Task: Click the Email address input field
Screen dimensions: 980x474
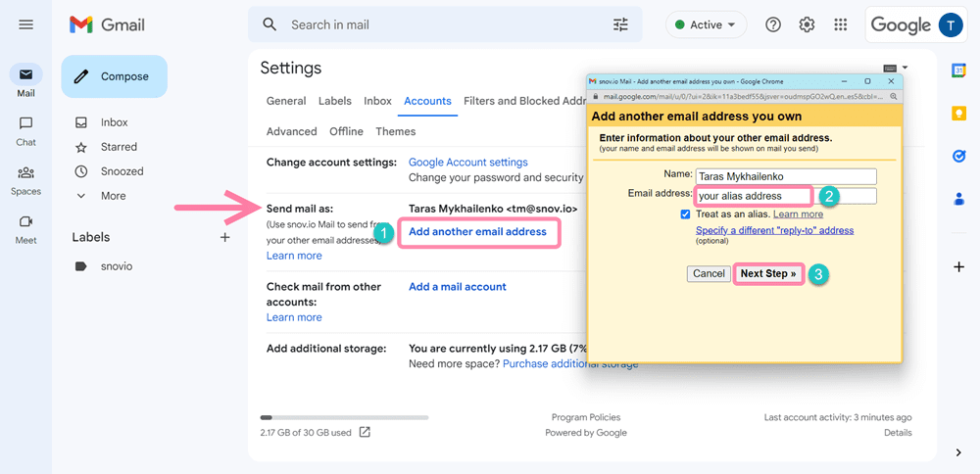Action: click(784, 196)
